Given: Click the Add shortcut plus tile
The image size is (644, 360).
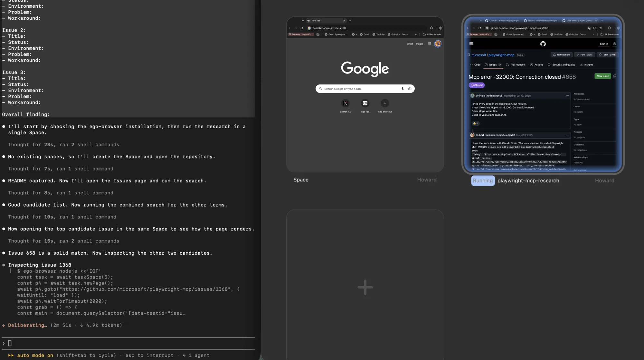Looking at the screenshot, I should [385, 103].
